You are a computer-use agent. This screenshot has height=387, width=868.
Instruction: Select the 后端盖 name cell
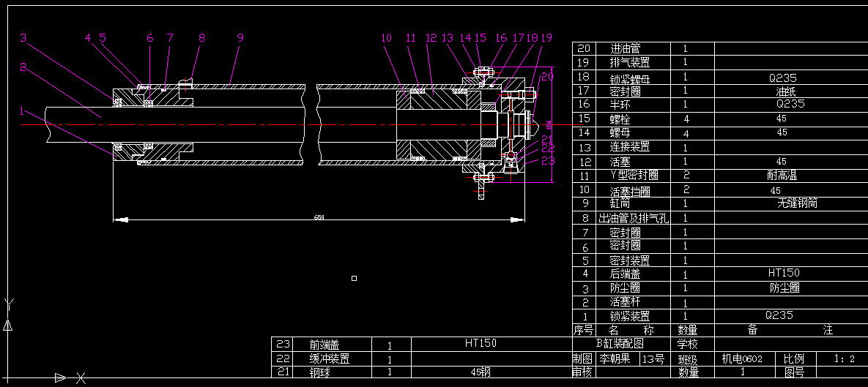(626, 274)
